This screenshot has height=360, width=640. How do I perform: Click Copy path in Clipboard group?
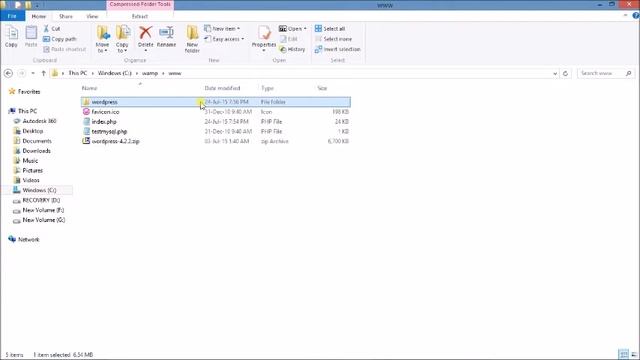click(x=60, y=39)
